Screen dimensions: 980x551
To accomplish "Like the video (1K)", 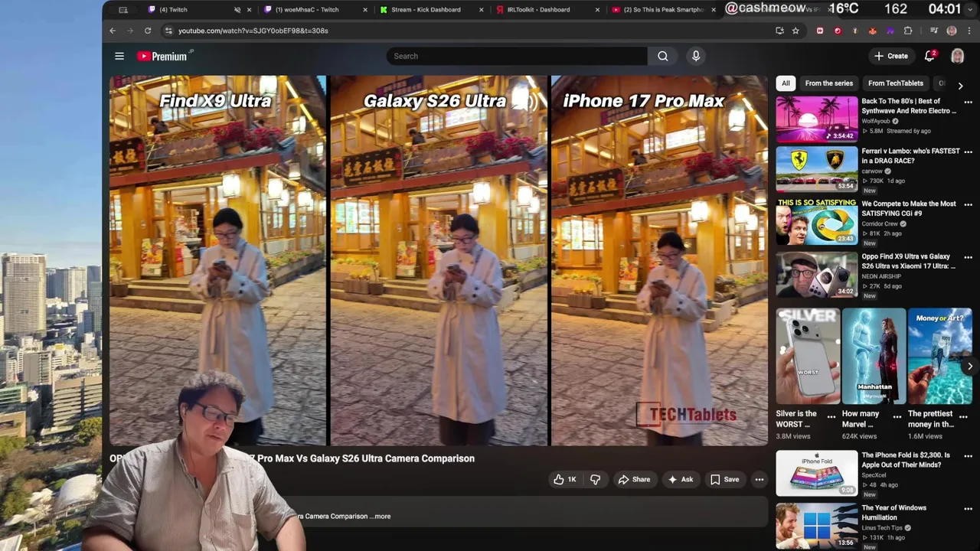I will 564,480.
